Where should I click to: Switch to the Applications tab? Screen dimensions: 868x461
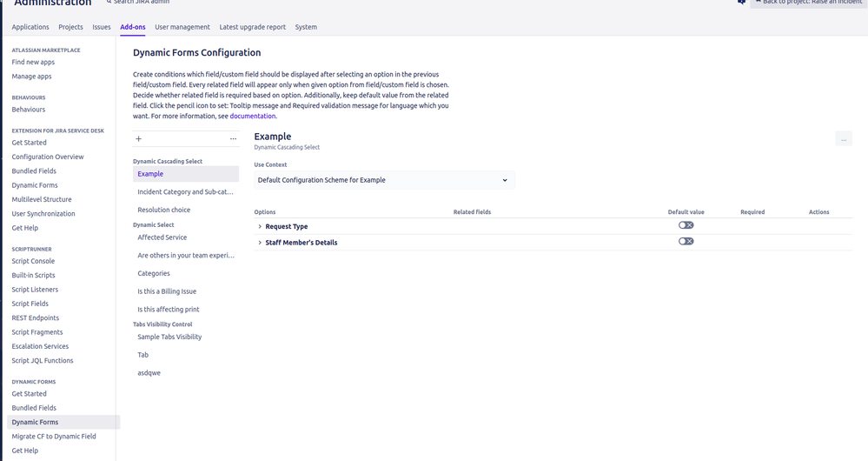(30, 27)
